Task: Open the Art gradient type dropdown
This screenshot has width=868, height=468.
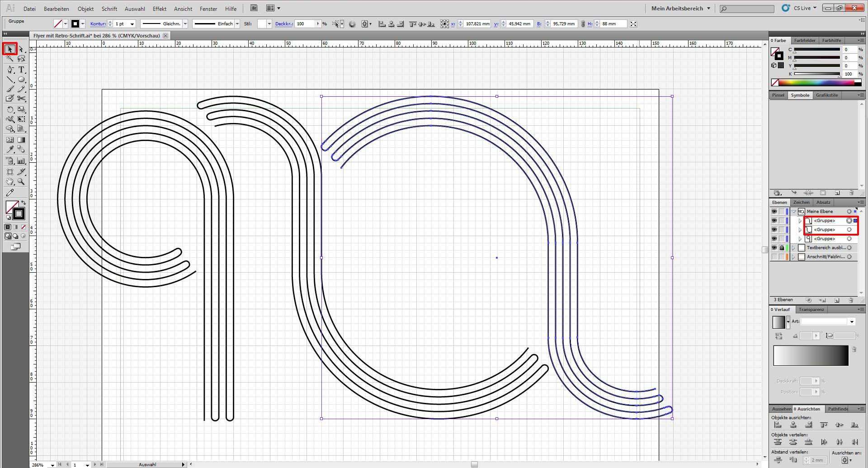Action: (x=852, y=321)
